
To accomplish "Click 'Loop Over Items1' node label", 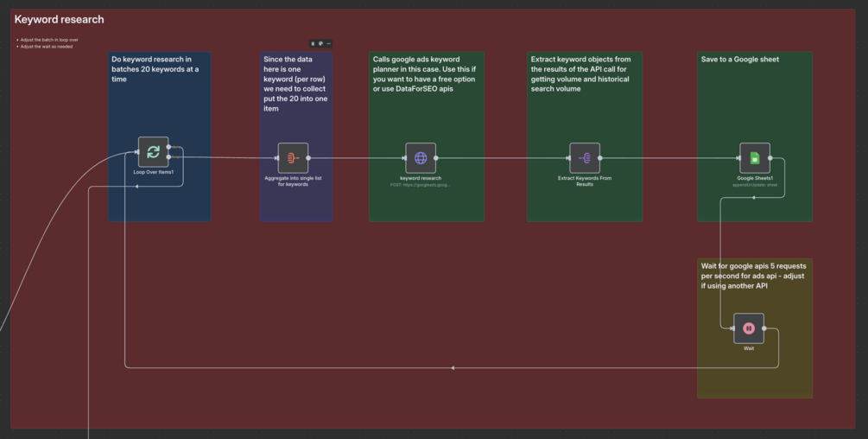I will click(x=154, y=172).
